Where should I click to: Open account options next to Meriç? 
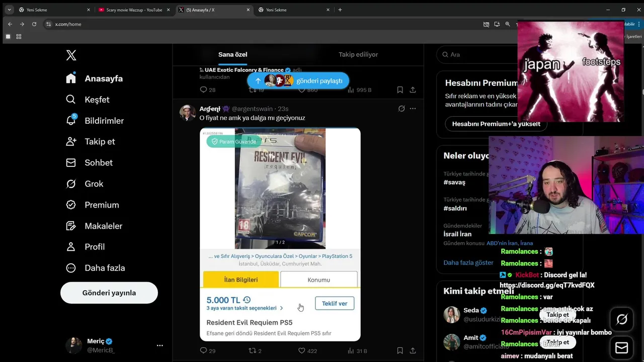point(159,345)
